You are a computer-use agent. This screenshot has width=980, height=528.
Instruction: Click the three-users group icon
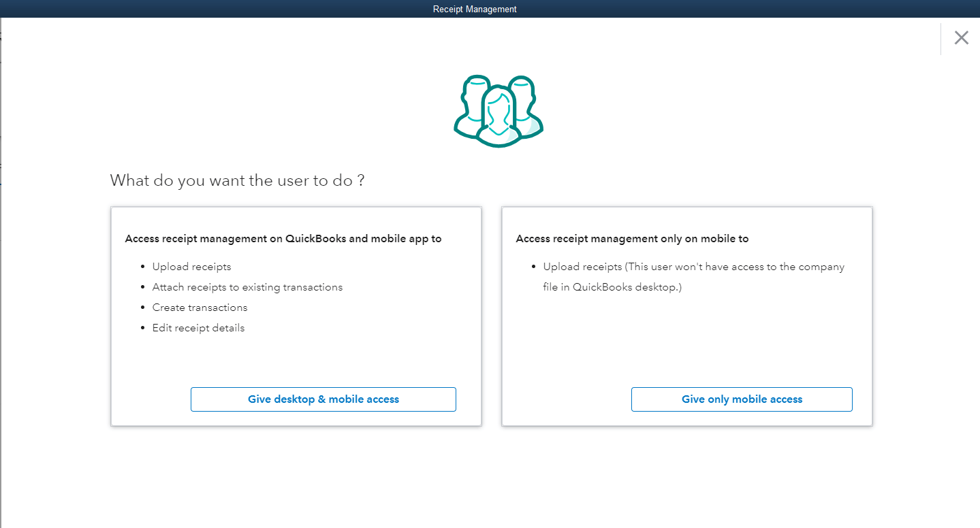(499, 111)
